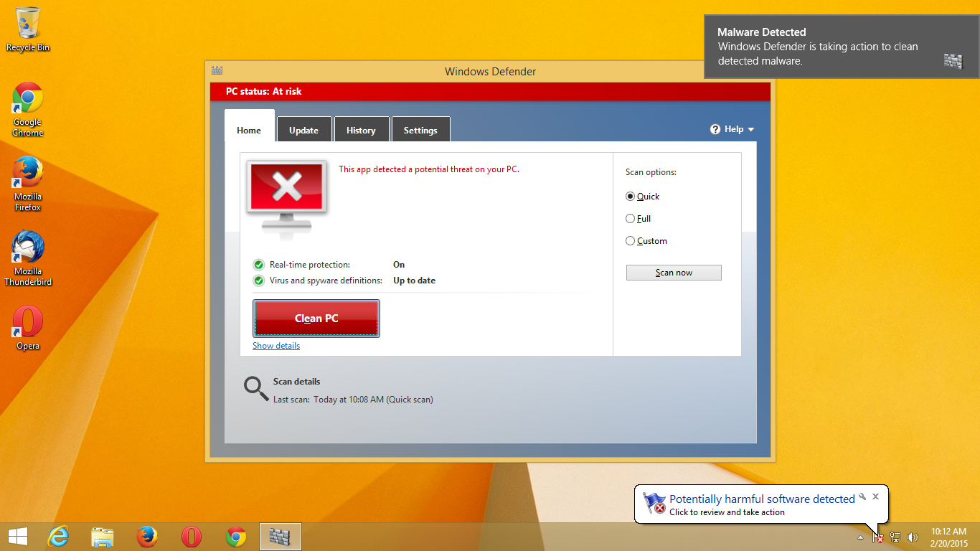Click Windows Defender taskbar icon

pyautogui.click(x=280, y=536)
